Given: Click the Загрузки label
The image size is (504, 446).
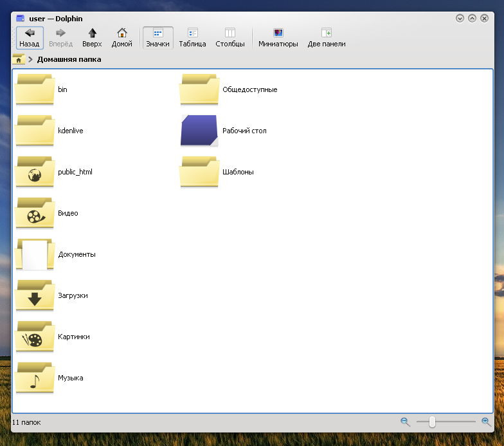Looking at the screenshot, I should (73, 295).
